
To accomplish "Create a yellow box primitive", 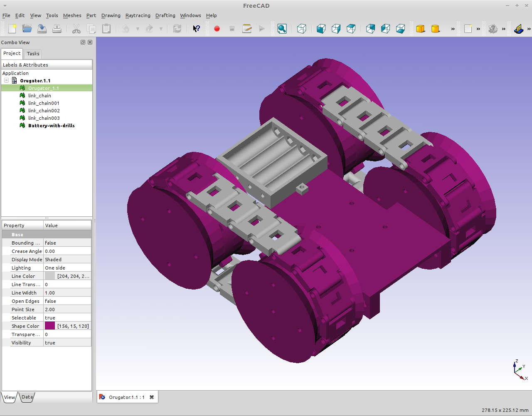I will click(x=420, y=29).
